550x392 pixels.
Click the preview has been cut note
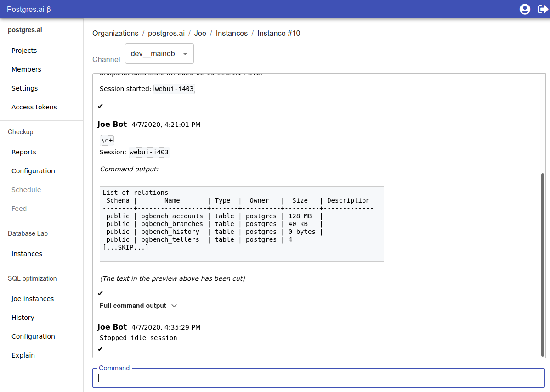(x=173, y=278)
